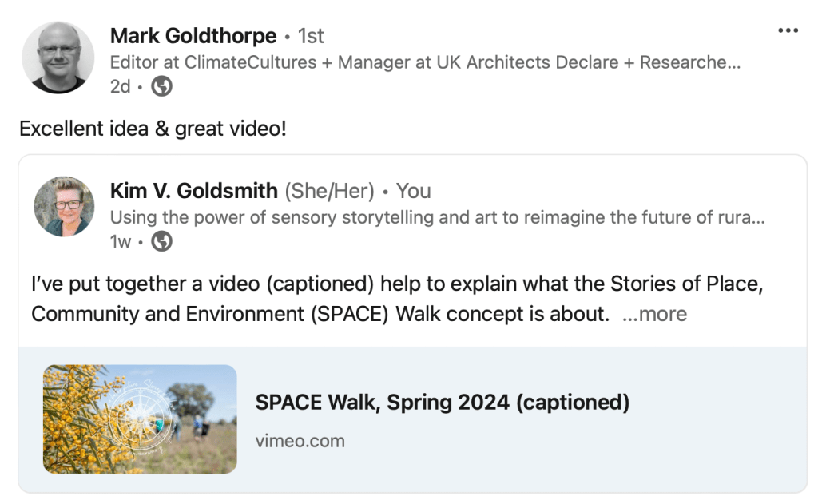The image size is (818, 504).
Task: Click the '1st' connection degree label
Action: pyautogui.click(x=311, y=36)
